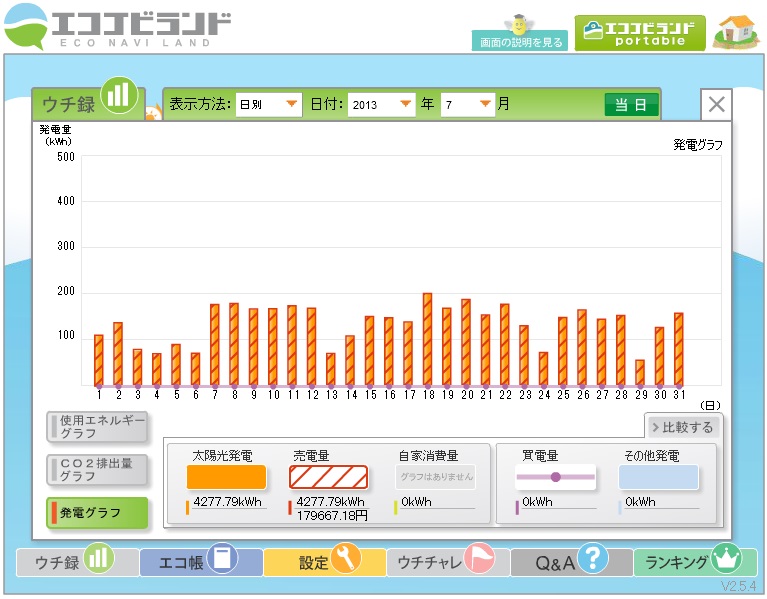
Task: Switch to CO2排出量グラフ
Action: pos(97,469)
